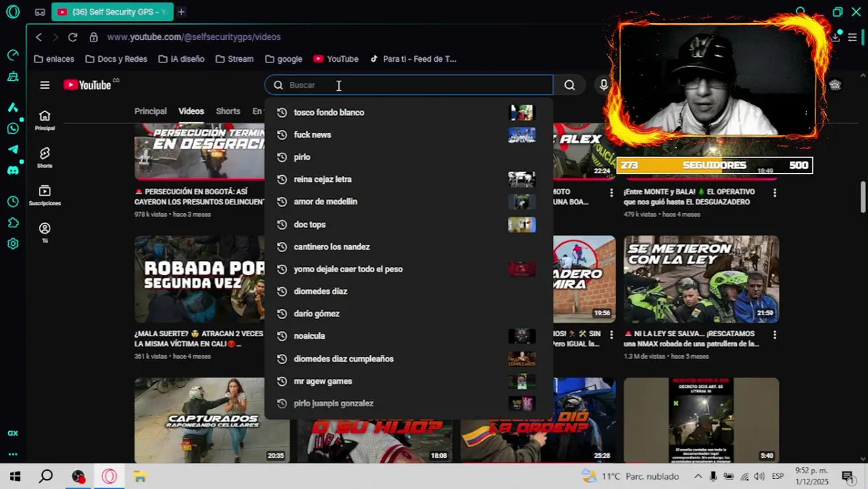The width and height of the screenshot is (868, 489).
Task: Open a new tab with the plus button
Action: 181,12
